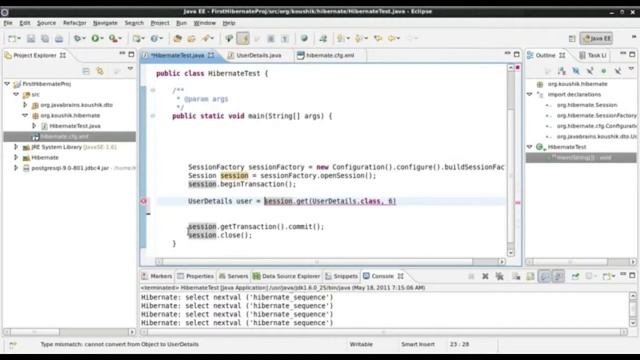This screenshot has width=640, height=360.
Task: Toggle Mark Occurrences in the toolbar
Action: point(243,38)
